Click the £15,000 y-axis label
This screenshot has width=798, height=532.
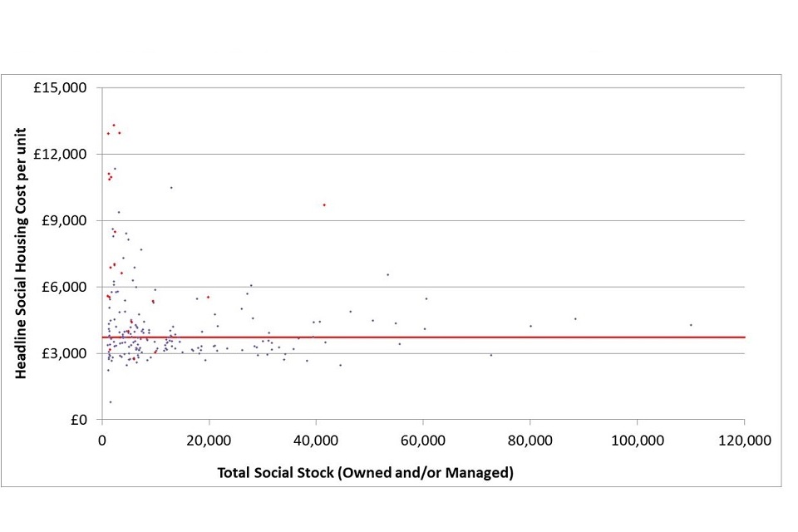[65, 88]
